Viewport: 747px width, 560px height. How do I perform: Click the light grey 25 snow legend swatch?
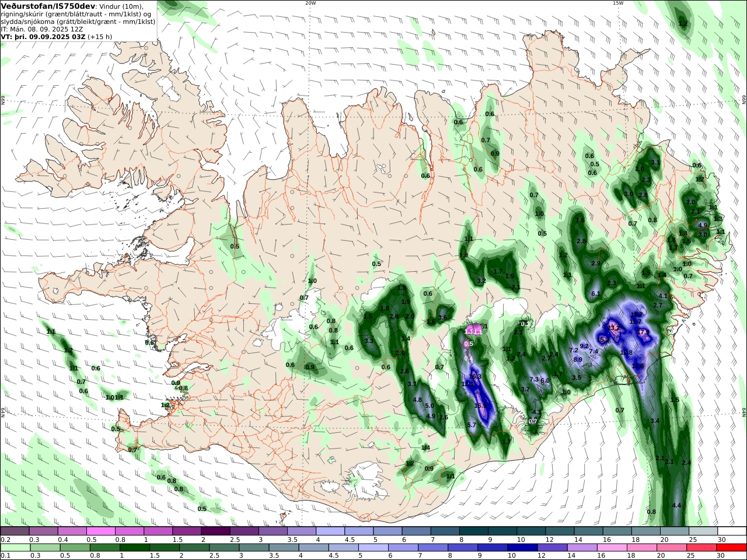click(x=704, y=531)
